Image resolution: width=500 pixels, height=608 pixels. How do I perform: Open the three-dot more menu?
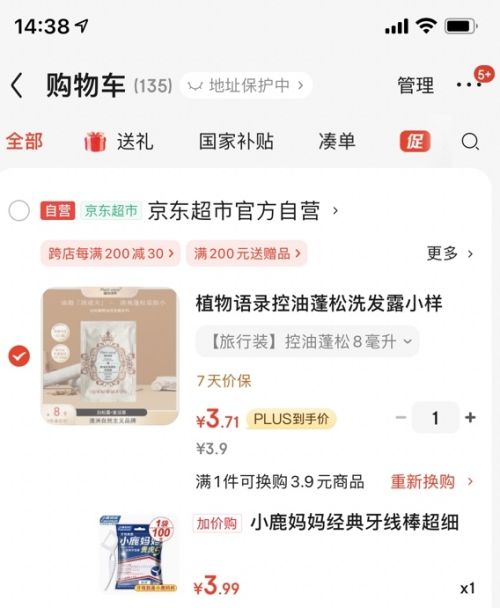pos(468,84)
